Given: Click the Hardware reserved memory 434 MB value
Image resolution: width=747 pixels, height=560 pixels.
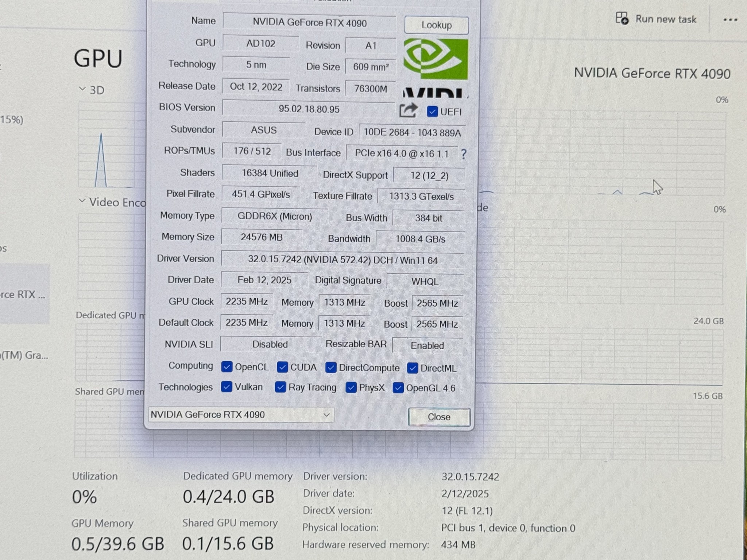Looking at the screenshot, I should pos(458,545).
